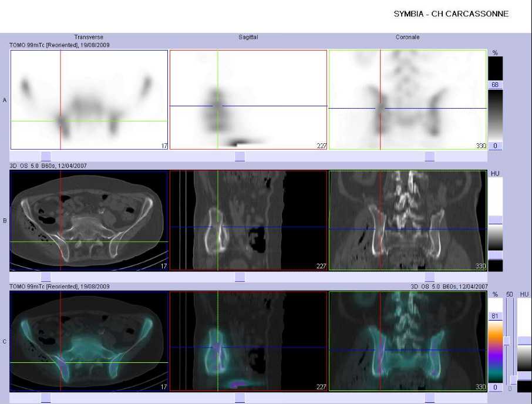Select the sagittal CT image in row B

(x=248, y=220)
